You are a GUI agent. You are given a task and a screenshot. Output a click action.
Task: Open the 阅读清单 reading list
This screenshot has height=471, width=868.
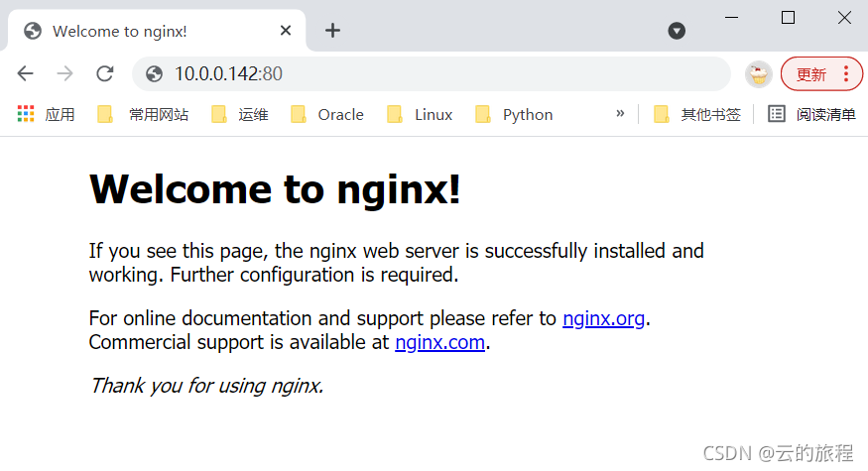coord(811,115)
